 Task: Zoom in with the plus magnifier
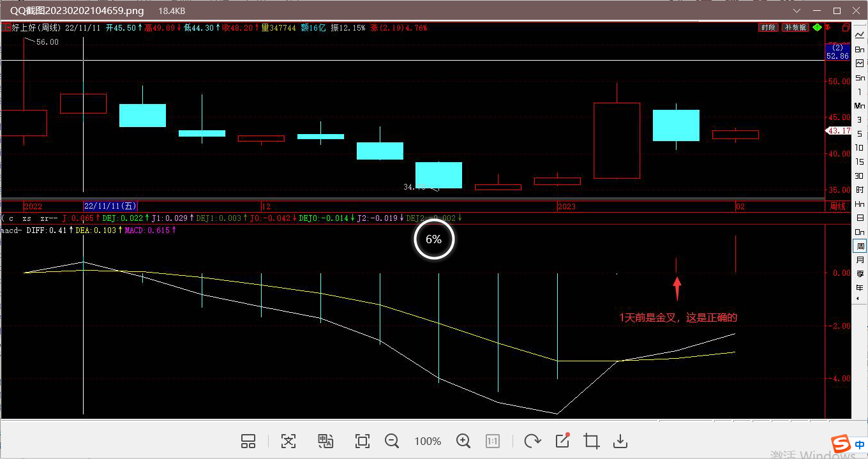point(463,441)
